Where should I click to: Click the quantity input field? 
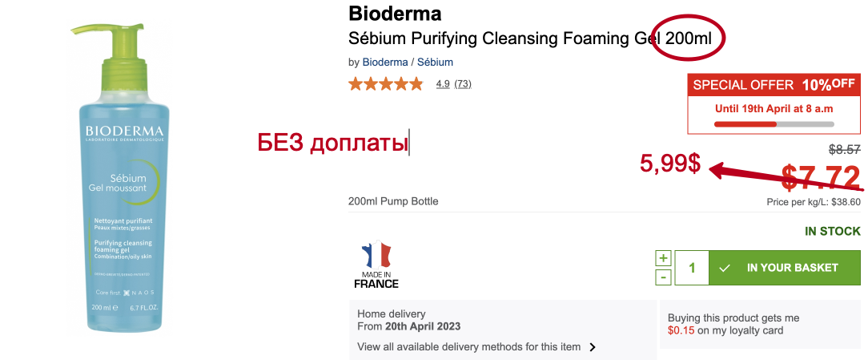tap(693, 268)
